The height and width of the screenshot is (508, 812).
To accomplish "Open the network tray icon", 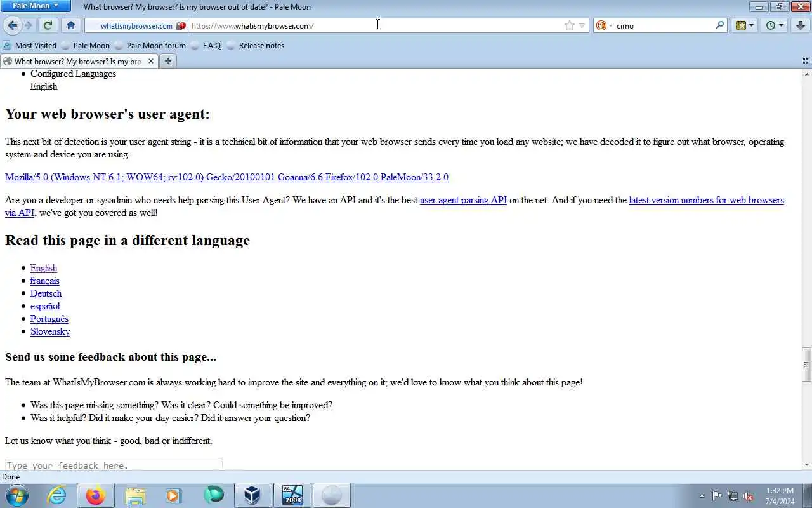I will [733, 496].
